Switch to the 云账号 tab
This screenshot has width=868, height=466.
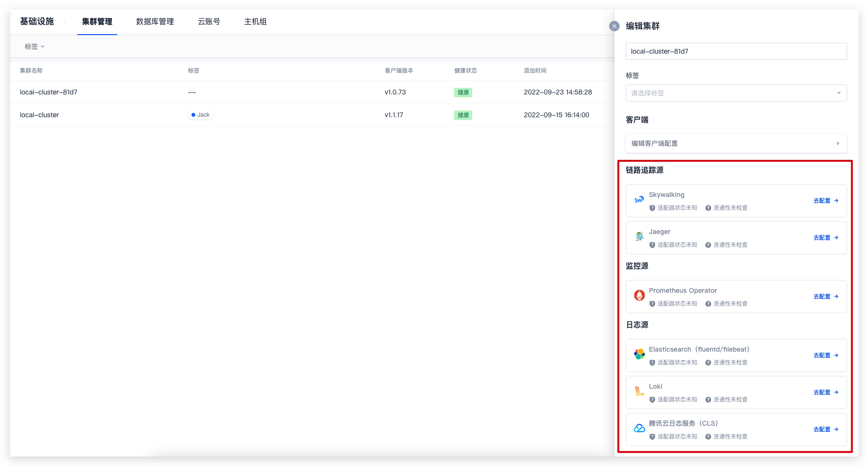[209, 21]
